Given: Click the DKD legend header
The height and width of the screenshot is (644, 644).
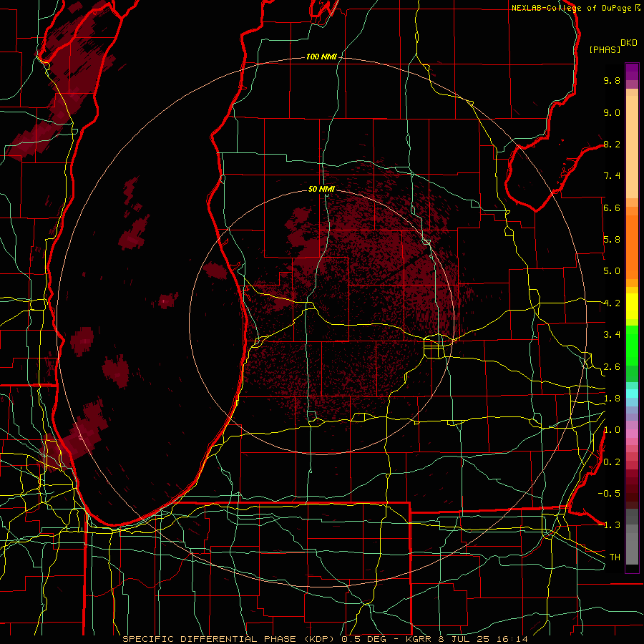Looking at the screenshot, I should (629, 43).
